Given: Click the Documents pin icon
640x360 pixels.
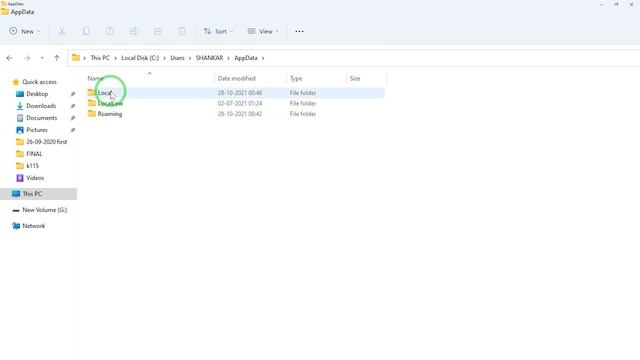Looking at the screenshot, I should (x=73, y=118).
